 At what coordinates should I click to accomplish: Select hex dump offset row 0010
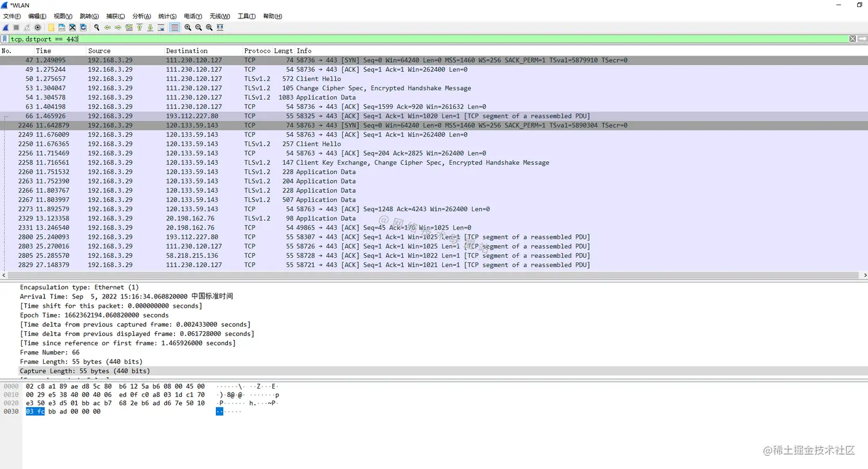point(11,395)
